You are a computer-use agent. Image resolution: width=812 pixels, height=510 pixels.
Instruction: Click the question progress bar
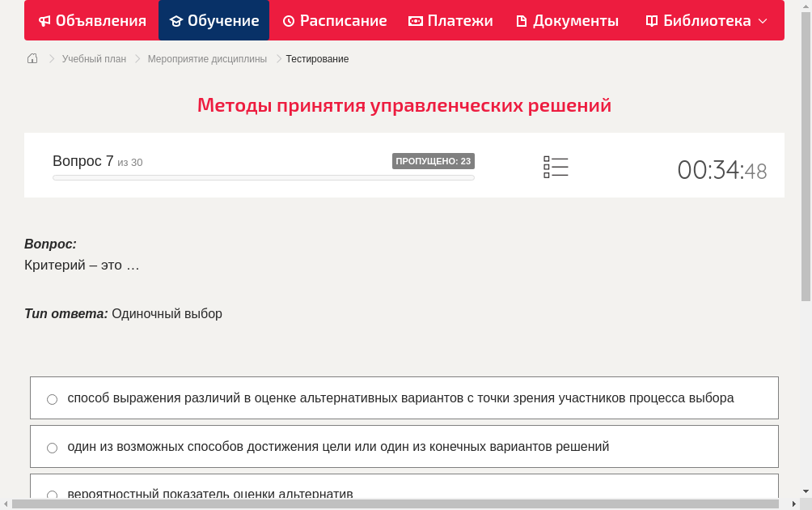263,177
